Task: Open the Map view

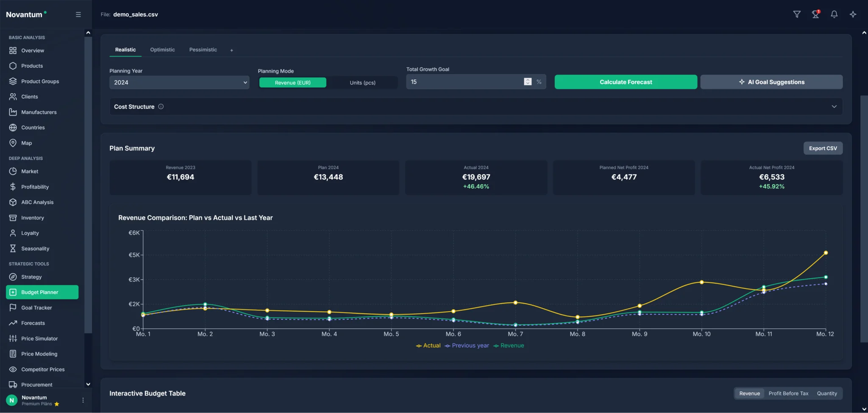Action: pyautogui.click(x=27, y=143)
